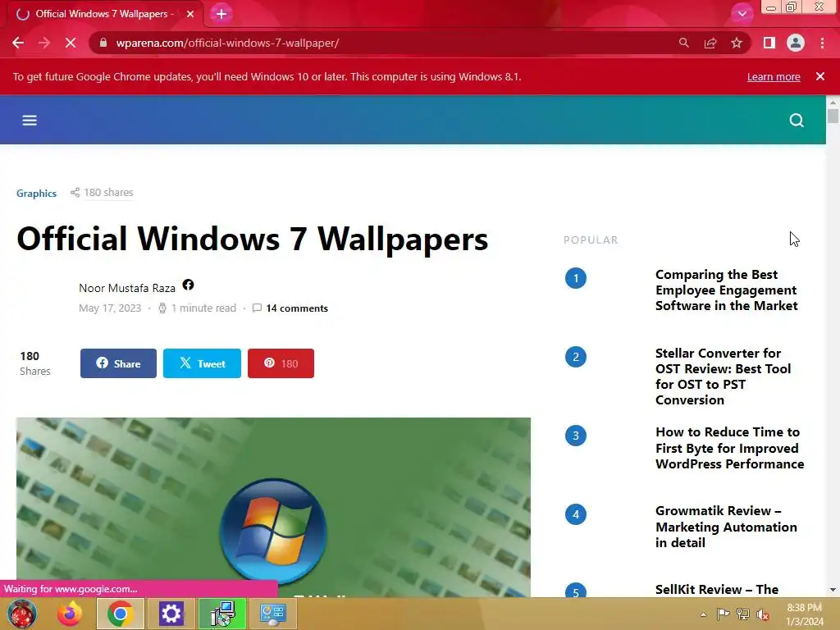Open the computer installer taskbar icon
Image resolution: width=840 pixels, height=630 pixels.
coord(221,614)
